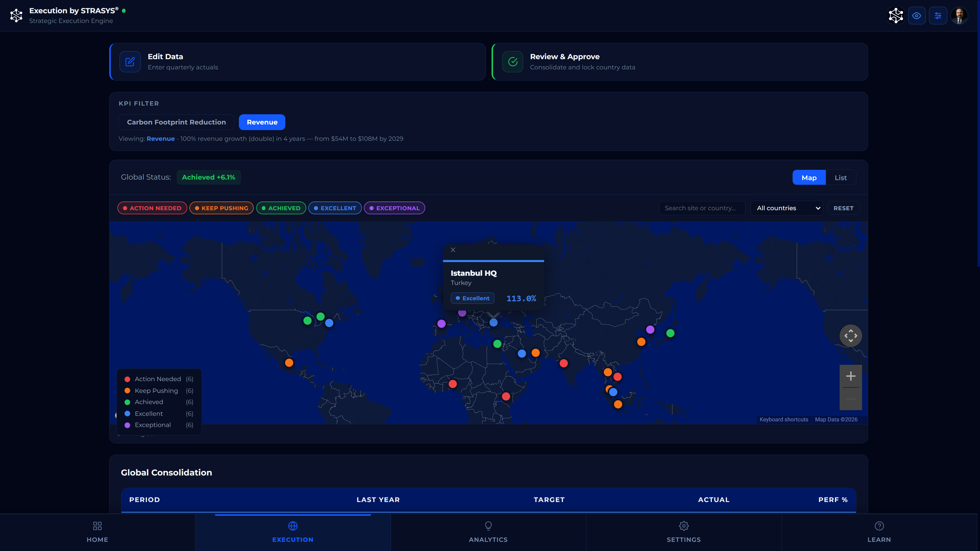Click the Achieved +6.1% status badge
This screenshot has height=551, width=980.
(209, 177)
